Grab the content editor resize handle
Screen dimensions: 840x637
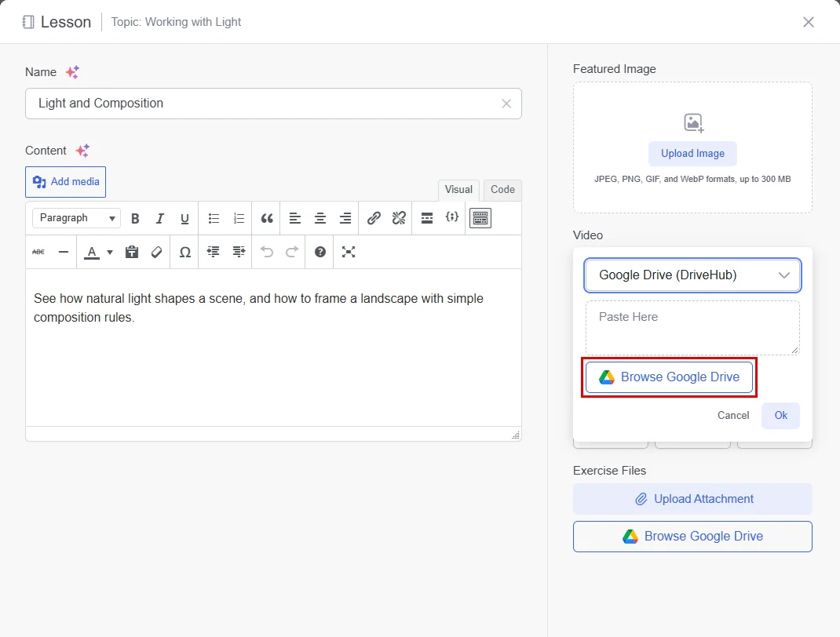(515, 435)
